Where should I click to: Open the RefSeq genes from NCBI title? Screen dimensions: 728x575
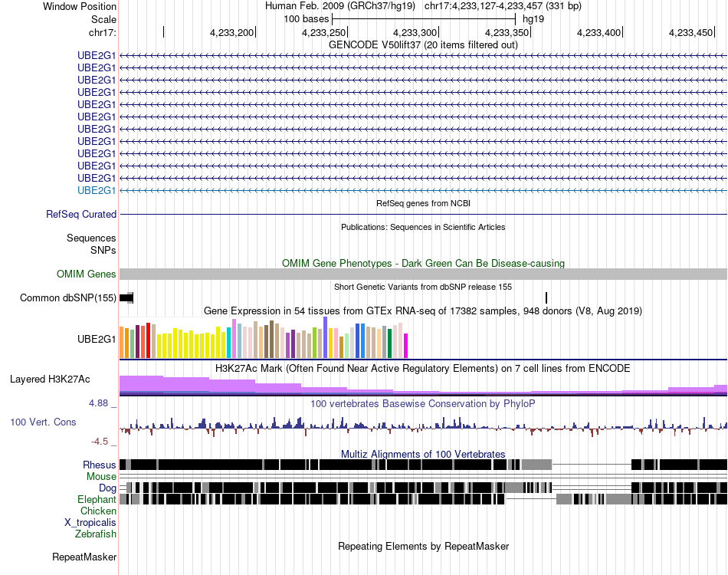pyautogui.click(x=423, y=203)
